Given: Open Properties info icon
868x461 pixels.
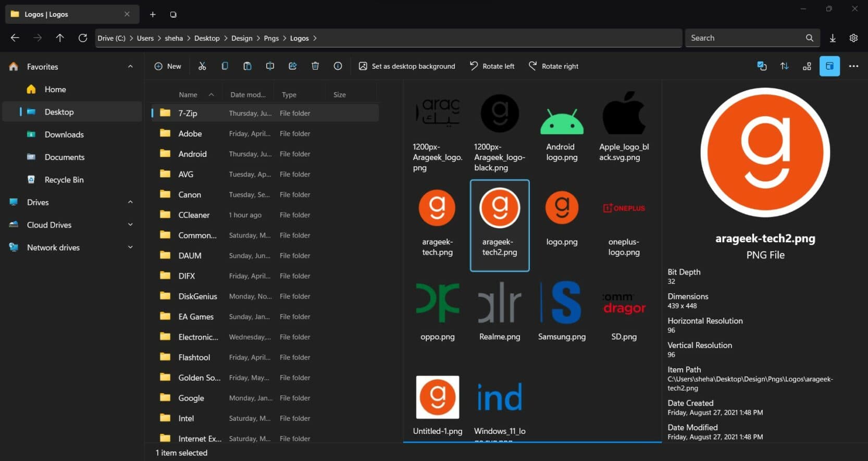Looking at the screenshot, I should tap(338, 66).
